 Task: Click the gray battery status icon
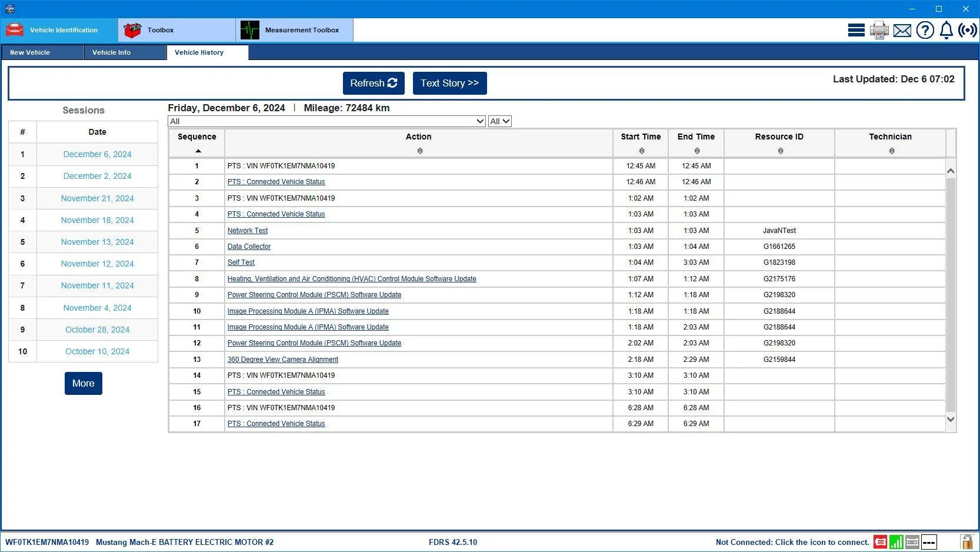coord(912,542)
